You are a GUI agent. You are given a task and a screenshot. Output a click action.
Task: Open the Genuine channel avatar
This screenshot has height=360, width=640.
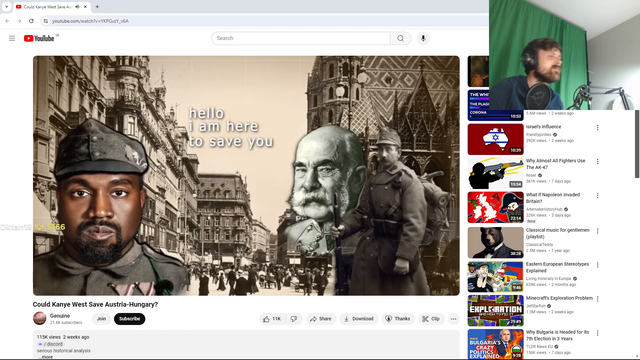(x=40, y=318)
